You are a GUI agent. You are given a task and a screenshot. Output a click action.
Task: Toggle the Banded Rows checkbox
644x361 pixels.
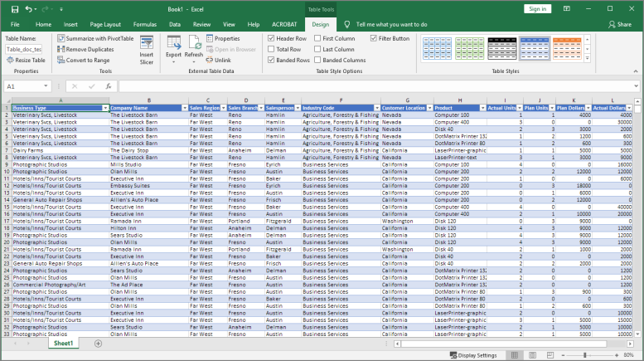271,60
